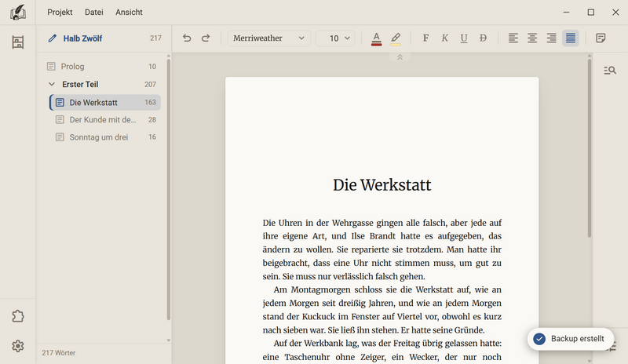Click the word count 28

coord(152,120)
